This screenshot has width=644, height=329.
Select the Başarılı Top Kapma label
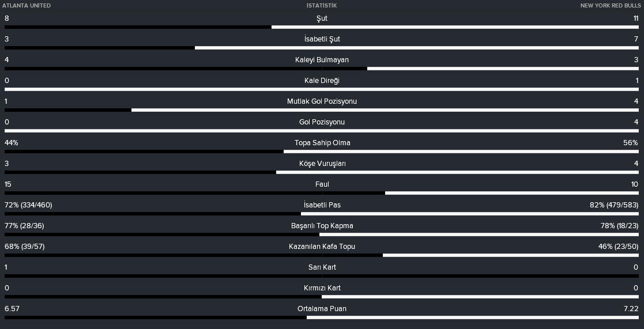pos(322,226)
